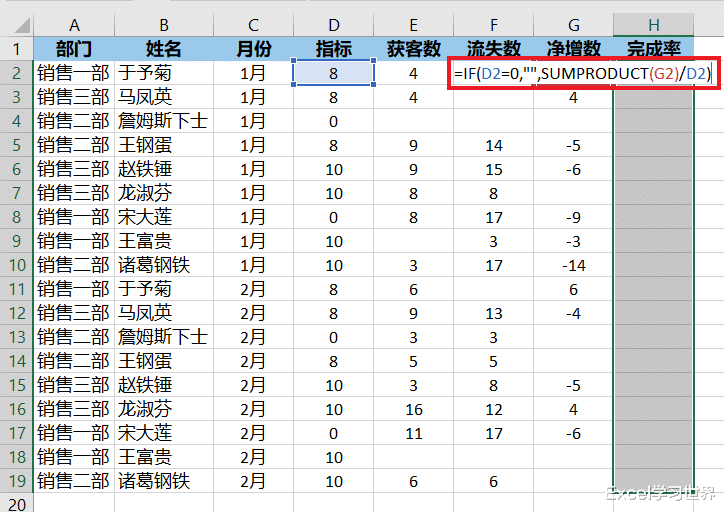Click 流失数 value 14 in row 5
This screenshot has width=724, height=512.
pos(494,145)
